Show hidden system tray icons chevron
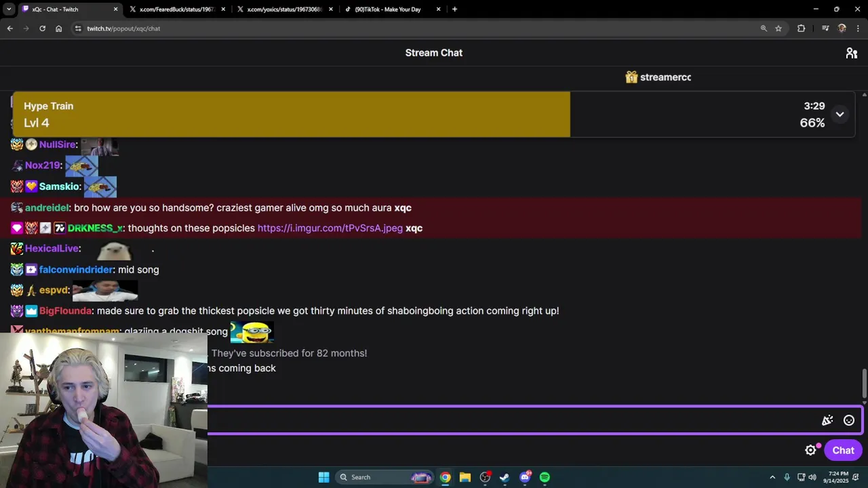Viewport: 868px width, 488px height. click(772, 477)
